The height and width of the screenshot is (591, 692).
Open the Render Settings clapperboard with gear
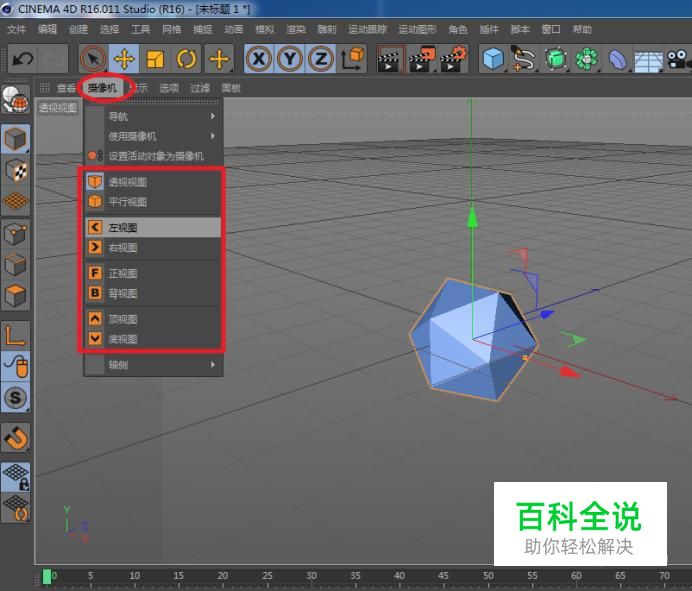(453, 59)
